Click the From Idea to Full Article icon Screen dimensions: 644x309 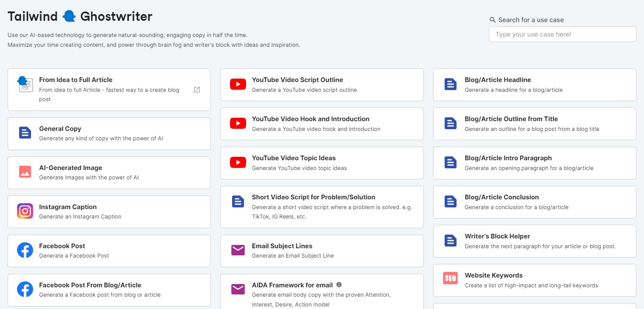25,84
